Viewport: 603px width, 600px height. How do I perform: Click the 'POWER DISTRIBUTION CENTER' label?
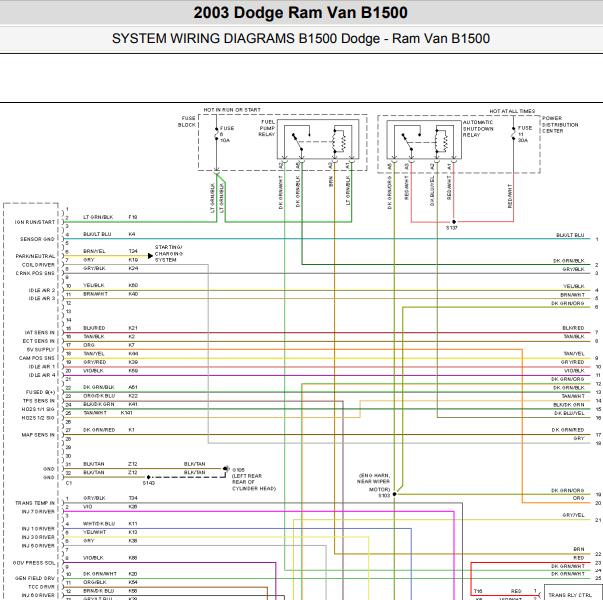pyautogui.click(x=560, y=124)
